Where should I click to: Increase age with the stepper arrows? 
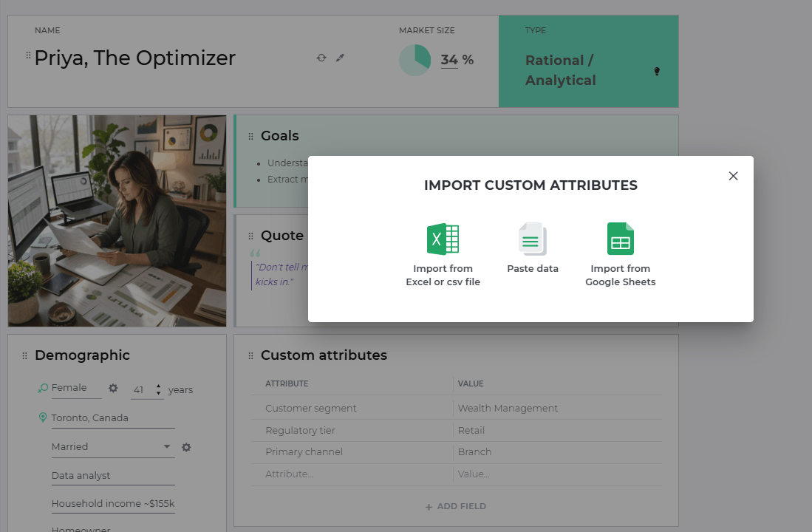pos(158,386)
